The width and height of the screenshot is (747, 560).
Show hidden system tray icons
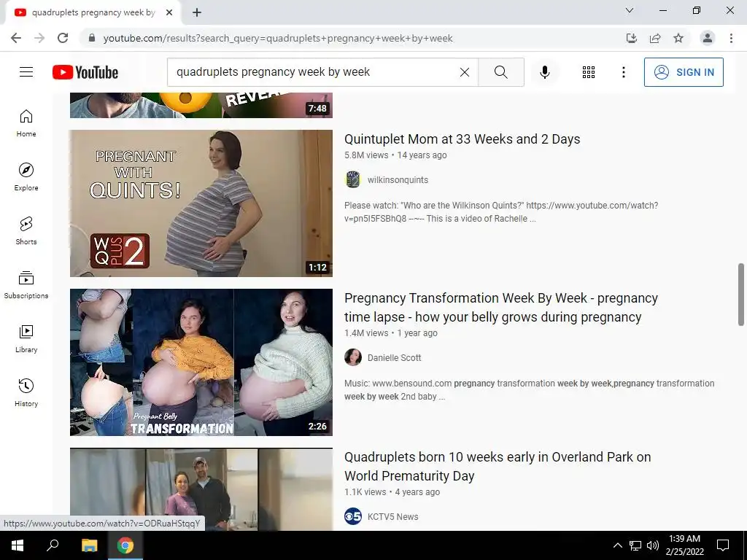[617, 545]
